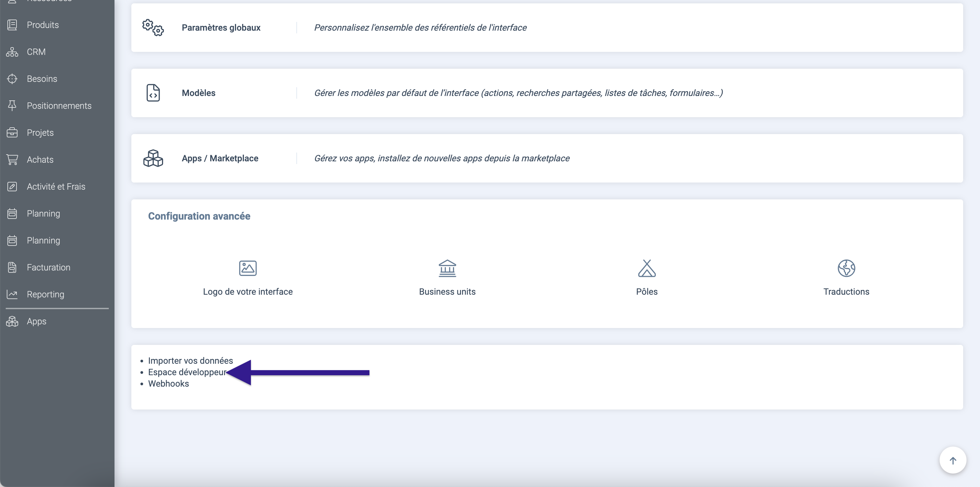The image size is (980, 487).
Task: Open the Espace développeur link
Action: (x=187, y=372)
